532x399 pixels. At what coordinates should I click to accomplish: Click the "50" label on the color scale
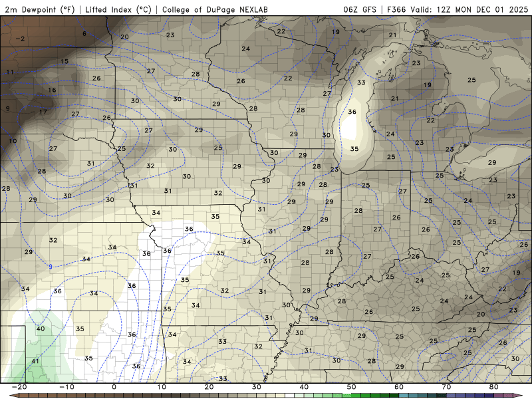pos(352,387)
